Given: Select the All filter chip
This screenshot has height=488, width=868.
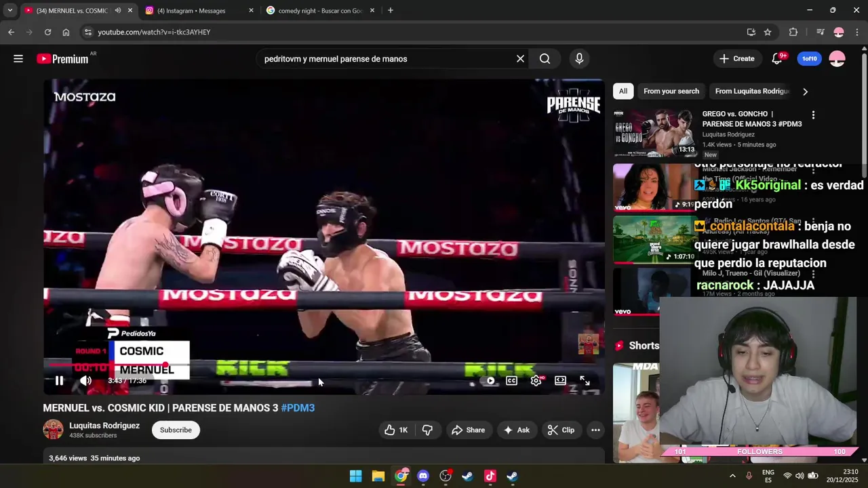Looking at the screenshot, I should point(623,91).
